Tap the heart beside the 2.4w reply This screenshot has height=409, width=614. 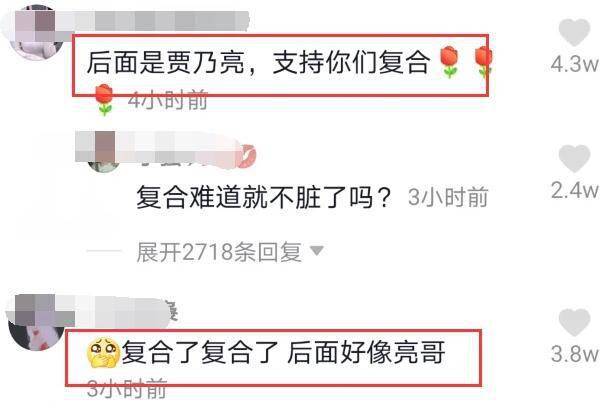coord(574,159)
